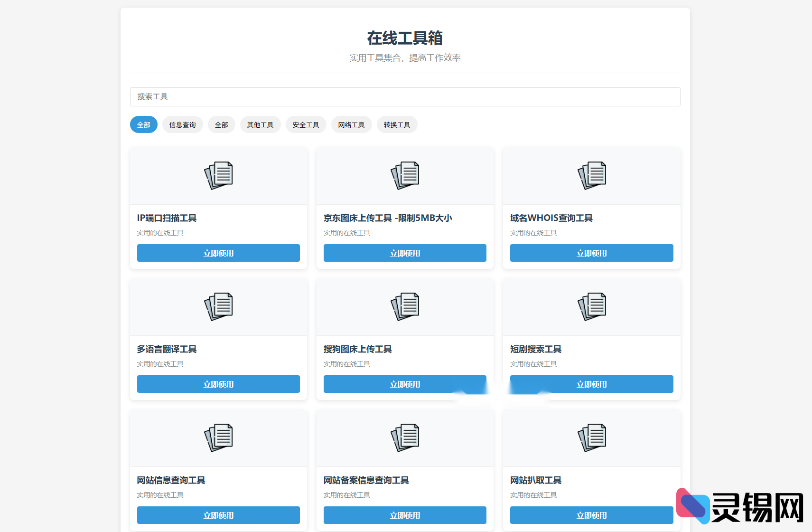812x532 pixels.
Task: Select the highlighted 全部 filter pill
Action: tap(143, 124)
